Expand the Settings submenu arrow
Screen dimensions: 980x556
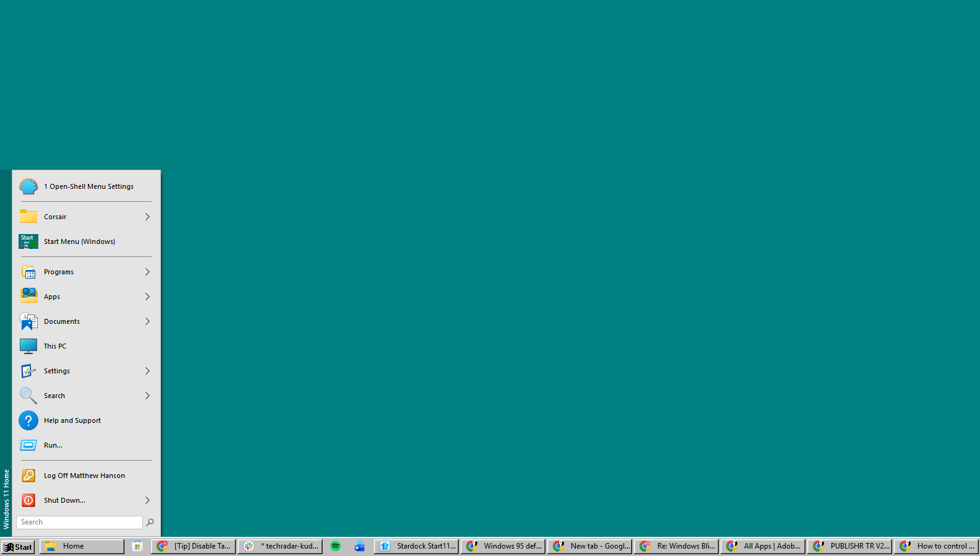(147, 371)
